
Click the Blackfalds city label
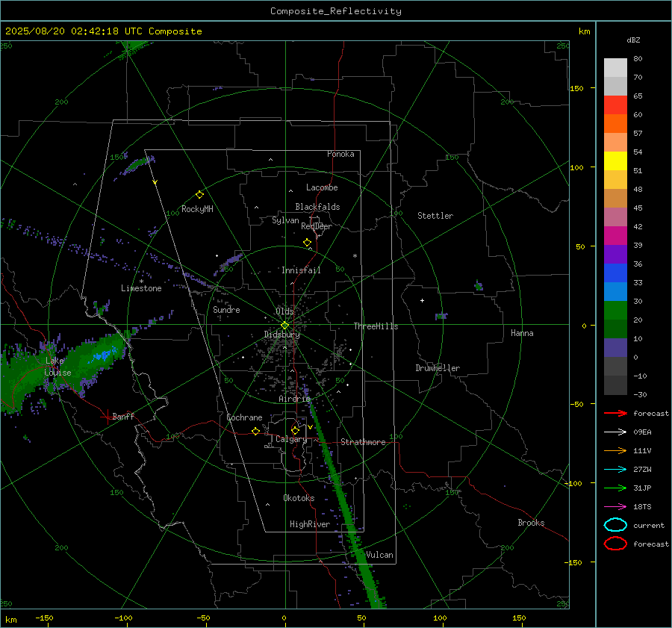tap(317, 207)
